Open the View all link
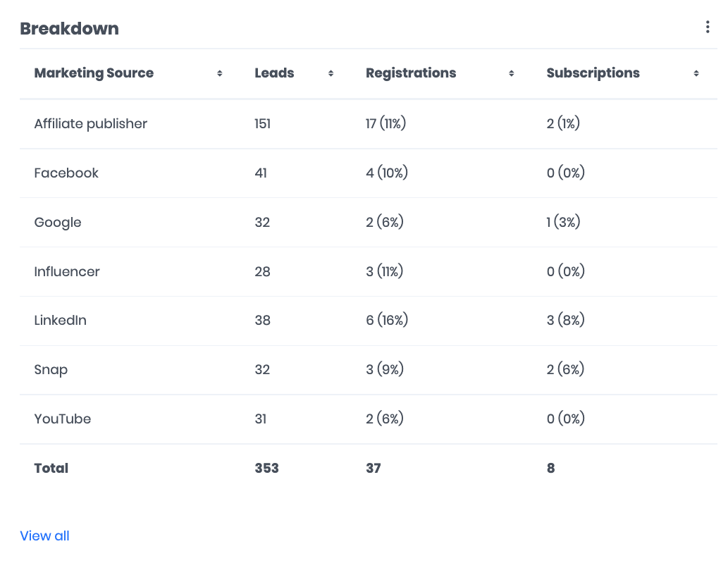 pos(44,536)
